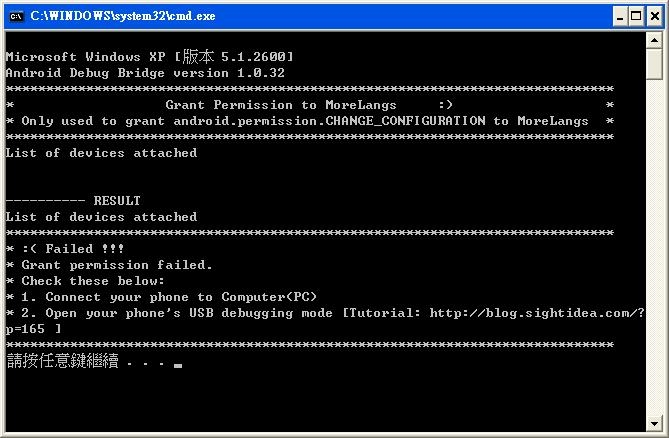Maximize the cmd.exe window
The width and height of the screenshot is (669, 438).
click(636, 16)
